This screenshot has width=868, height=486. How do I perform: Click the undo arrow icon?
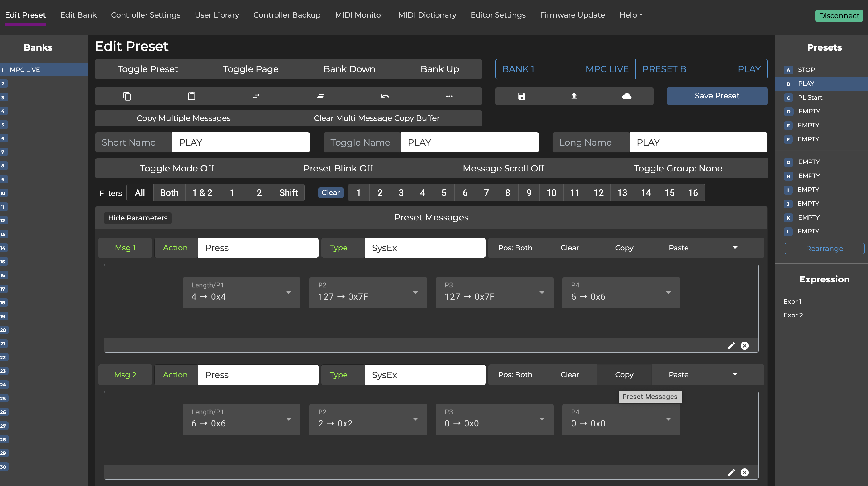(385, 96)
